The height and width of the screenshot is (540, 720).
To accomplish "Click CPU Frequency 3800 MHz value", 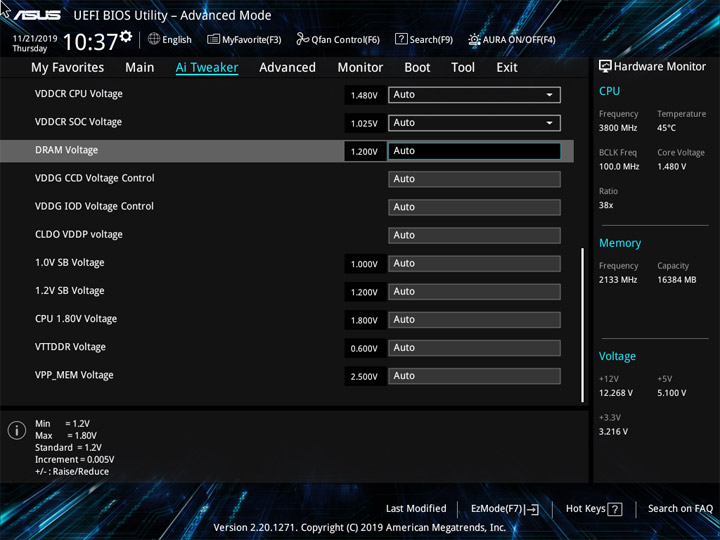I will 618,128.
